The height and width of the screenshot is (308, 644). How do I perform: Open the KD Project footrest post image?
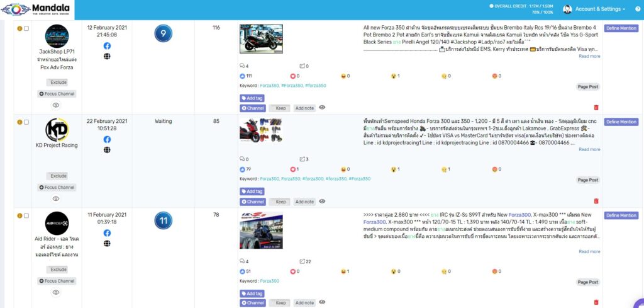261,130
